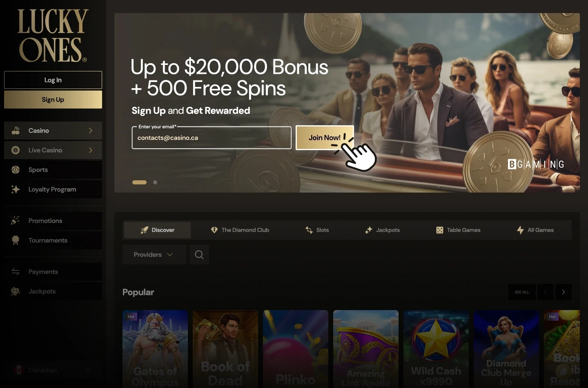Open Sports via its ball icon
This screenshot has height=388, width=588.
pos(16,170)
